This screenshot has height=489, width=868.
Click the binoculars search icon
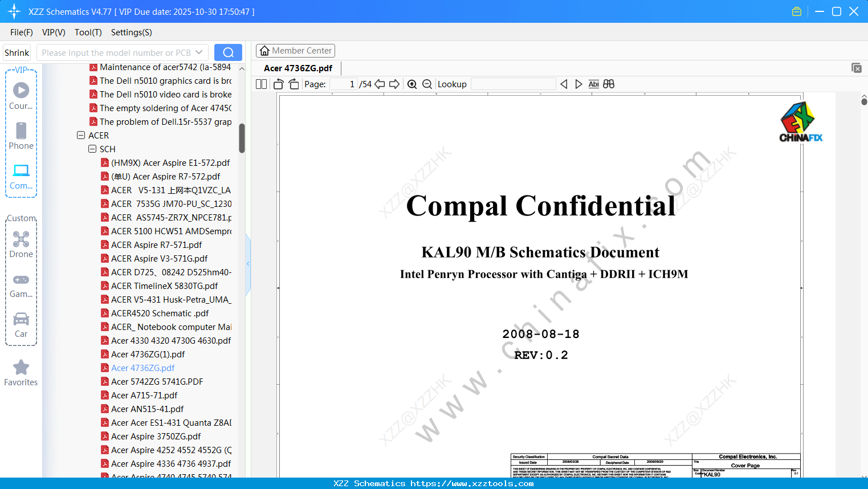pyautogui.click(x=609, y=84)
